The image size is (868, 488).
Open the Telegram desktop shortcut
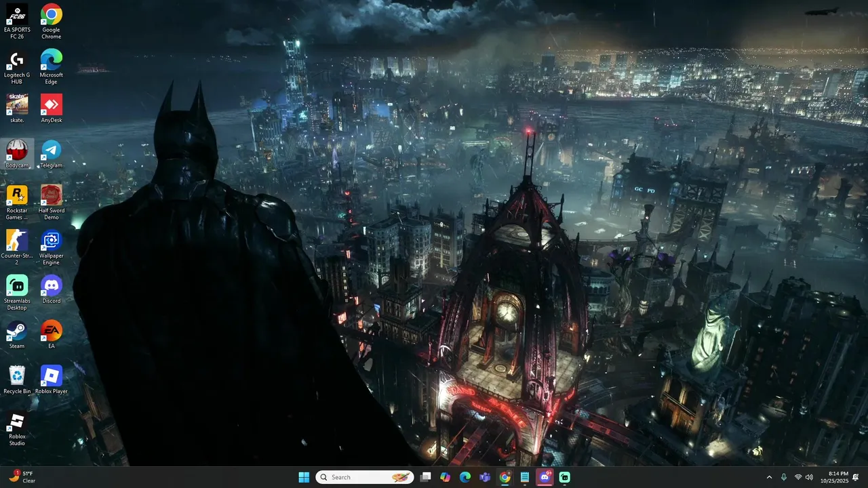click(52, 154)
